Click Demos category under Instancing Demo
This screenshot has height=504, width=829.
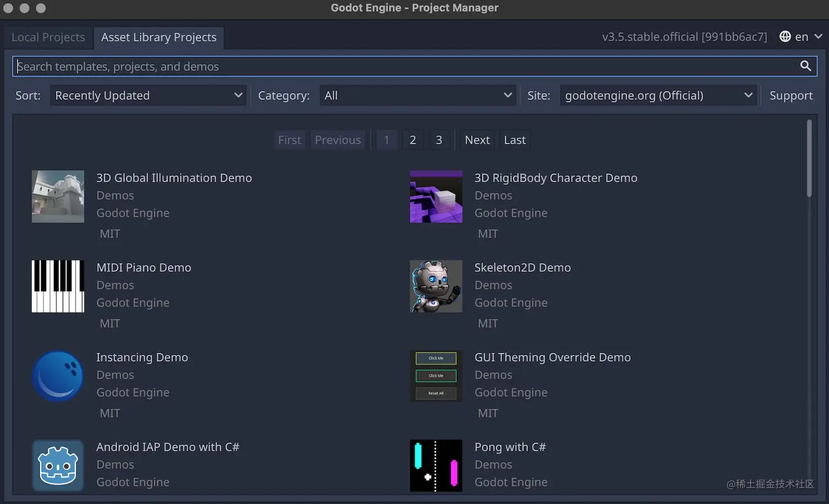115,375
